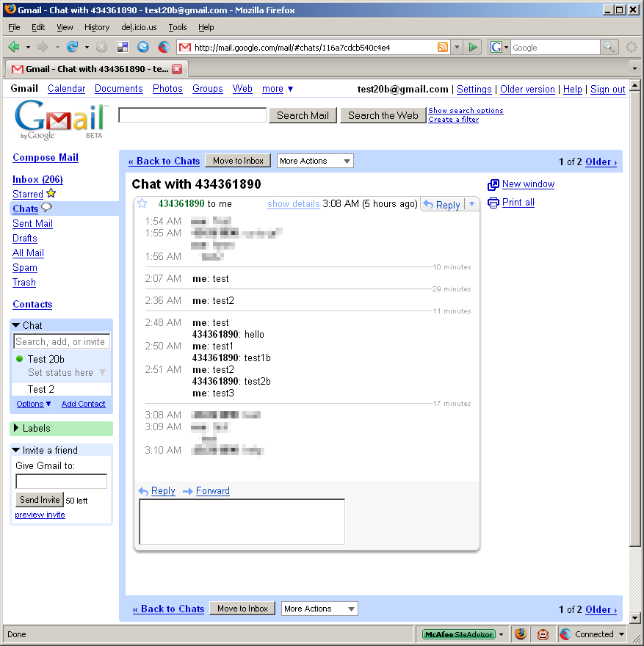Click the Give Gmail to email field
This screenshot has width=644, height=646.
point(62,482)
